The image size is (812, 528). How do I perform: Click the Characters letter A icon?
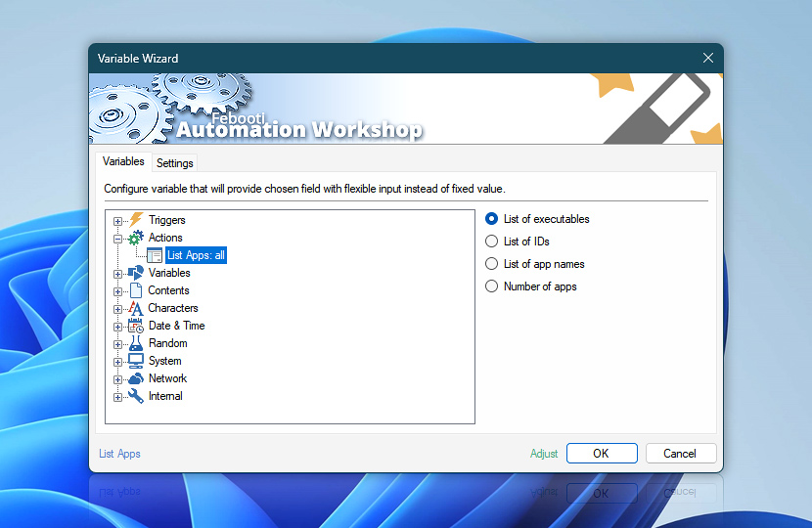pos(136,308)
